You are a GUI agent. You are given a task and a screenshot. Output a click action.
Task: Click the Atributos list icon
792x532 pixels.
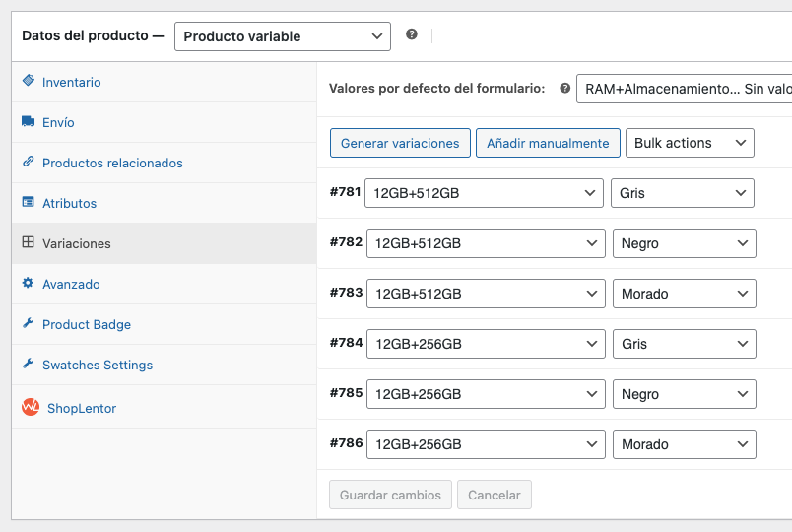(x=29, y=203)
